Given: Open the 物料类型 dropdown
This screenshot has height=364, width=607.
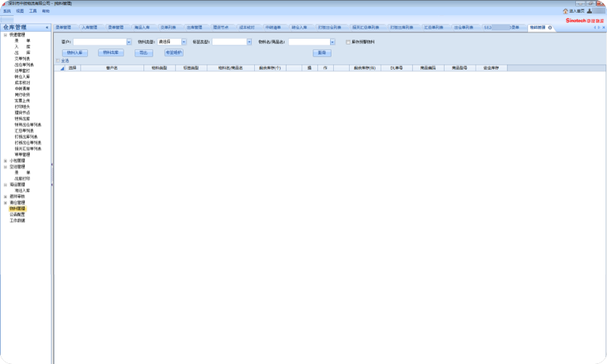Looking at the screenshot, I should (x=183, y=42).
